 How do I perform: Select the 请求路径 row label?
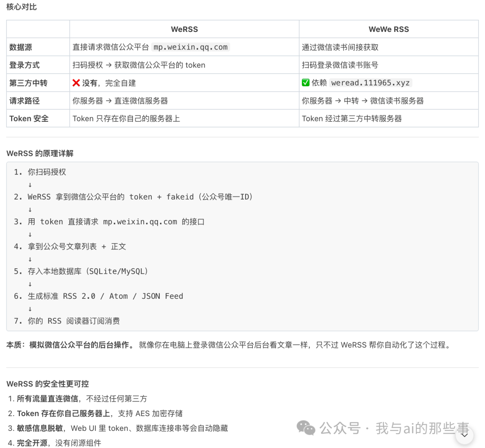click(x=24, y=101)
